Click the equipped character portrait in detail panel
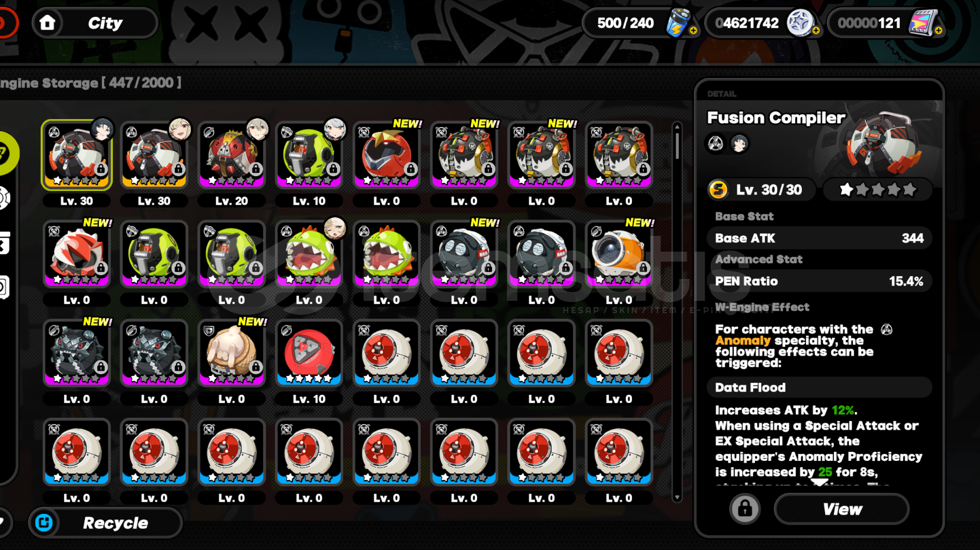 pos(739,144)
